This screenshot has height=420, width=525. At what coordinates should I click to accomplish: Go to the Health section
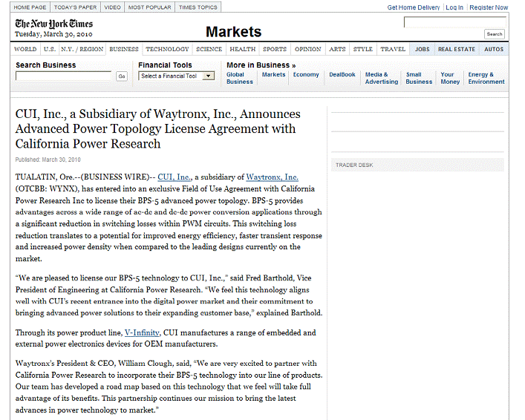pos(242,49)
